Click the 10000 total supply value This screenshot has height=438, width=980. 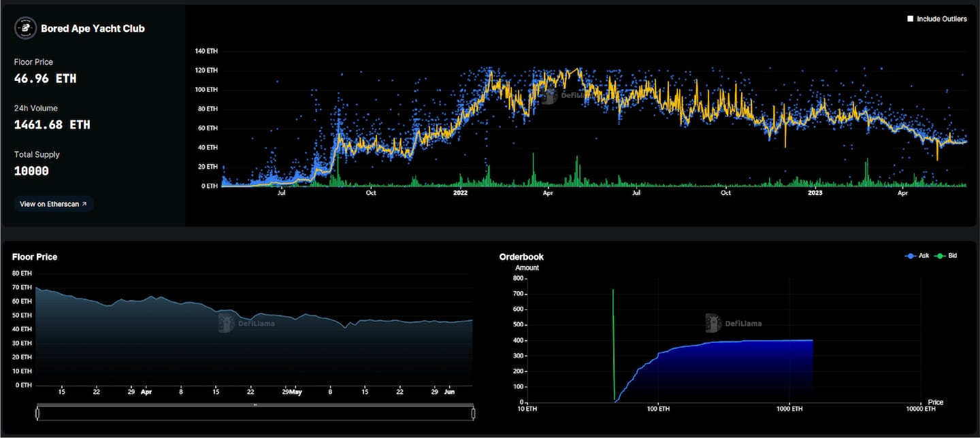coord(31,171)
